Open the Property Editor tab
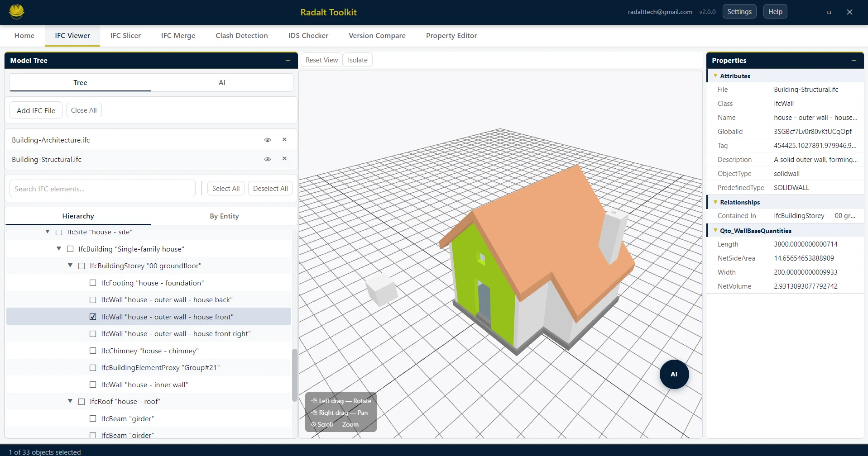 tap(451, 35)
